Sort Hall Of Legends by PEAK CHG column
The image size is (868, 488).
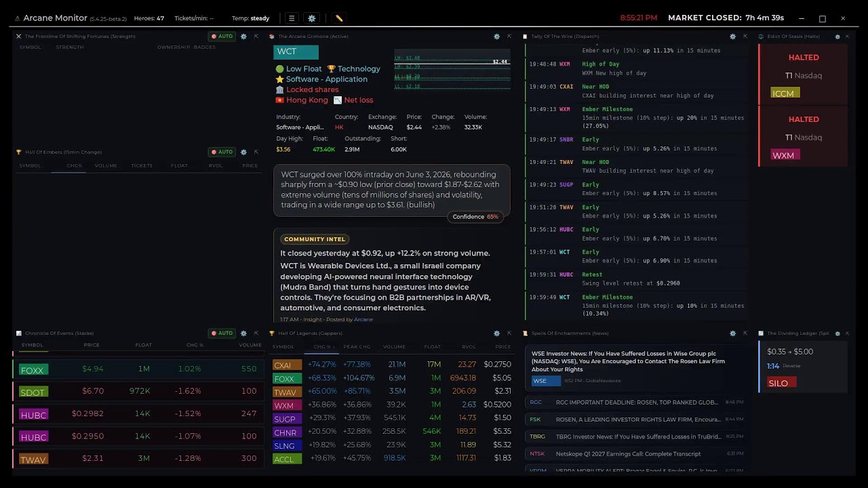pos(357,347)
